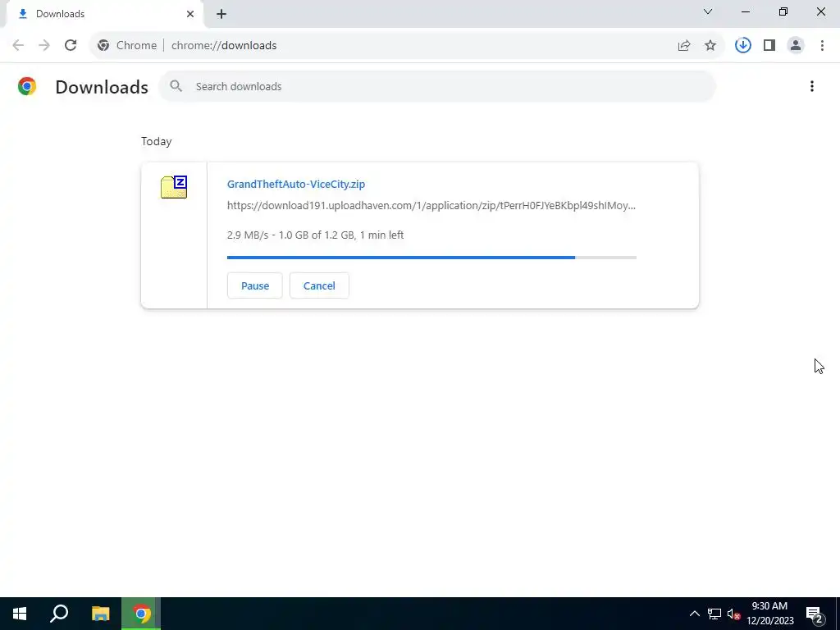840x630 pixels.
Task: Click the share this page icon
Action: 684,46
